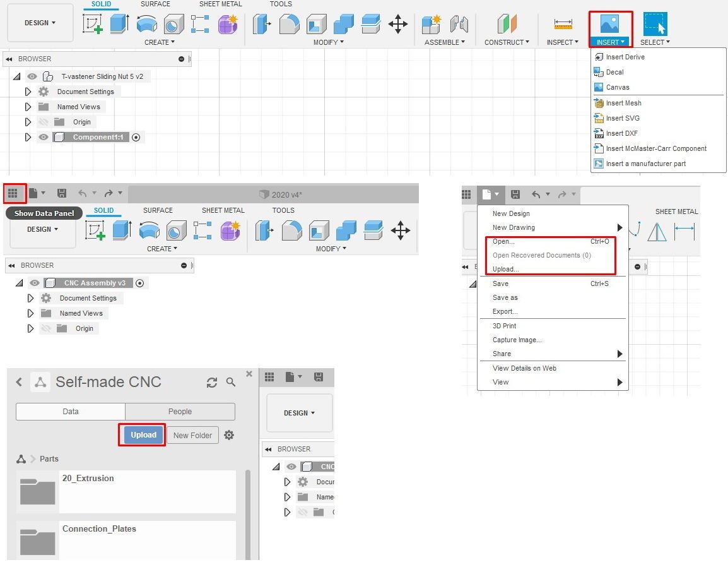Click Save icon beside 2020 v4 tab
The width and height of the screenshot is (728, 567).
click(62, 193)
